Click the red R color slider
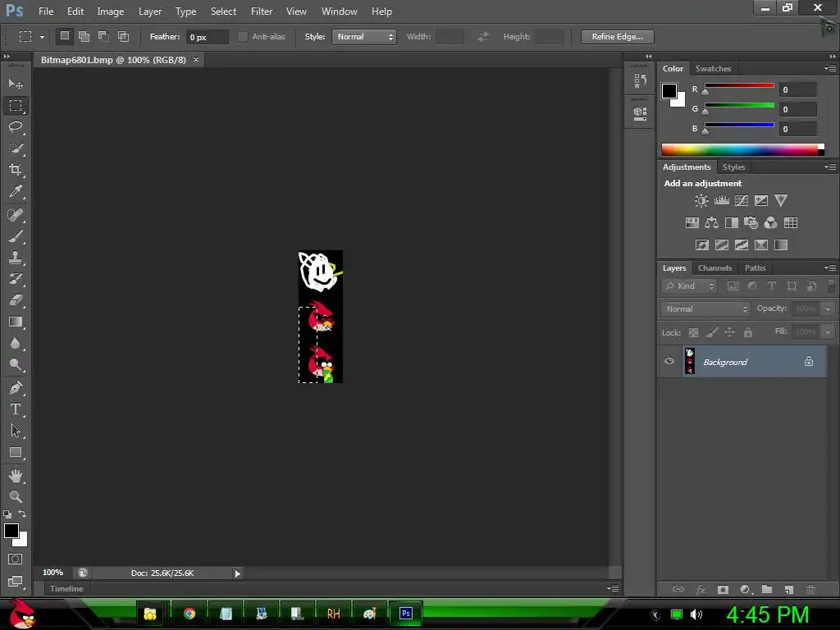 click(x=739, y=85)
